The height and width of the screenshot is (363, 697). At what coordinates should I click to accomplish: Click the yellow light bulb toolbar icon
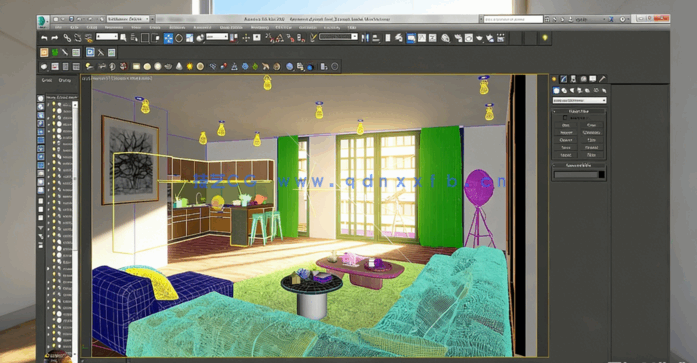545,38
